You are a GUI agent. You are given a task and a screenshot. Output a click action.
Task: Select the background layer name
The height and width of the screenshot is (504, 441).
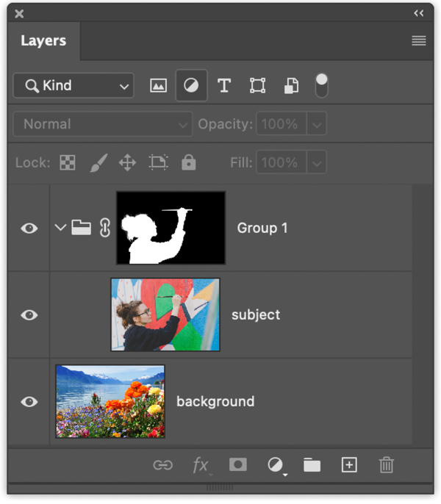[x=215, y=402]
